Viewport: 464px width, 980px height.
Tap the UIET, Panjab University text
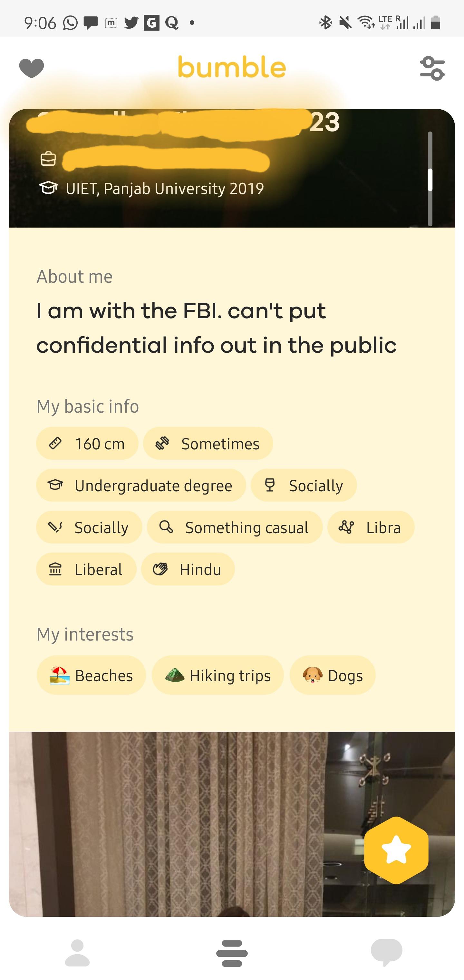pyautogui.click(x=164, y=188)
